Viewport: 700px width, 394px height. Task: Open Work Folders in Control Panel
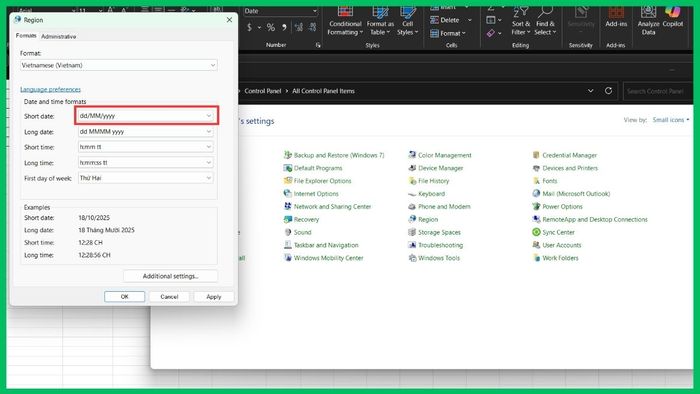(555, 258)
